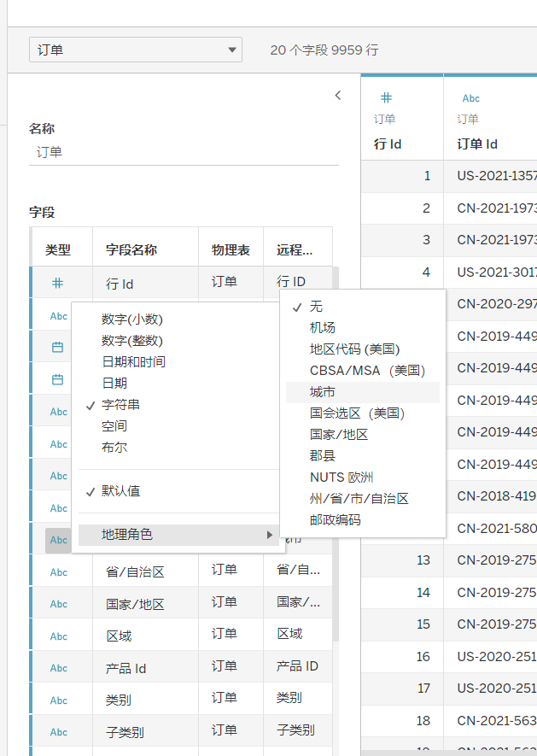Click row number 13 in the data grid

pyautogui.click(x=423, y=560)
